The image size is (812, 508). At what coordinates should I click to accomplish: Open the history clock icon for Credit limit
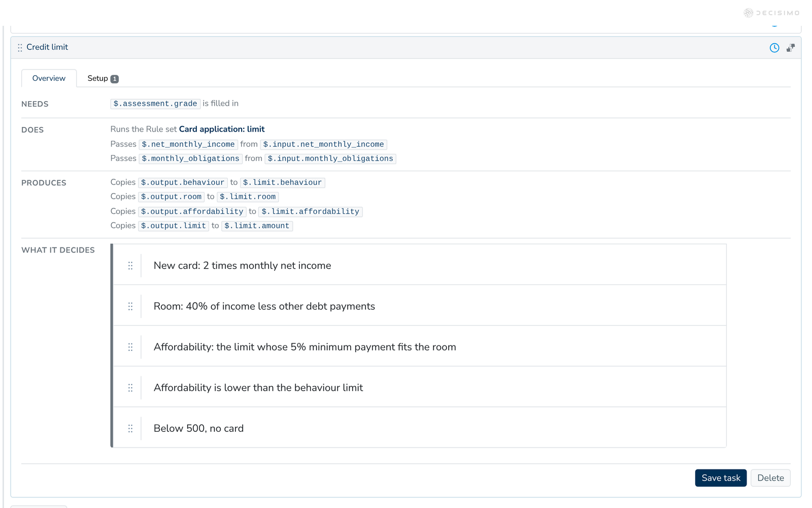[774, 48]
